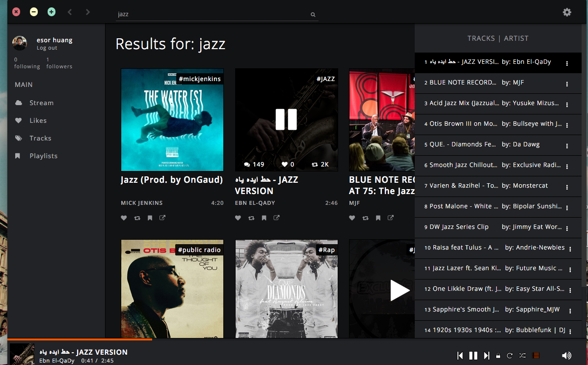Repost the EBN EL-QADY track card
The image size is (588, 365).
pos(251,218)
